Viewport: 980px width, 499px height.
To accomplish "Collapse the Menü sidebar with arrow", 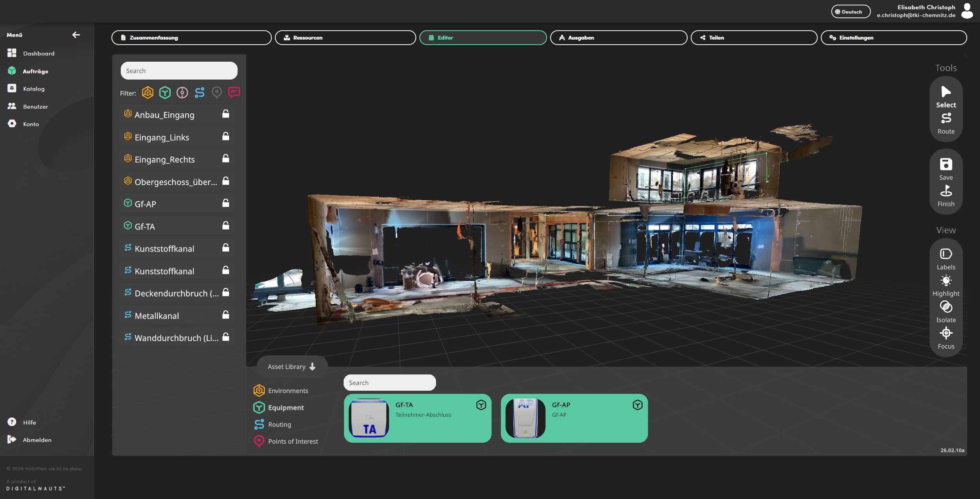I will (x=76, y=35).
